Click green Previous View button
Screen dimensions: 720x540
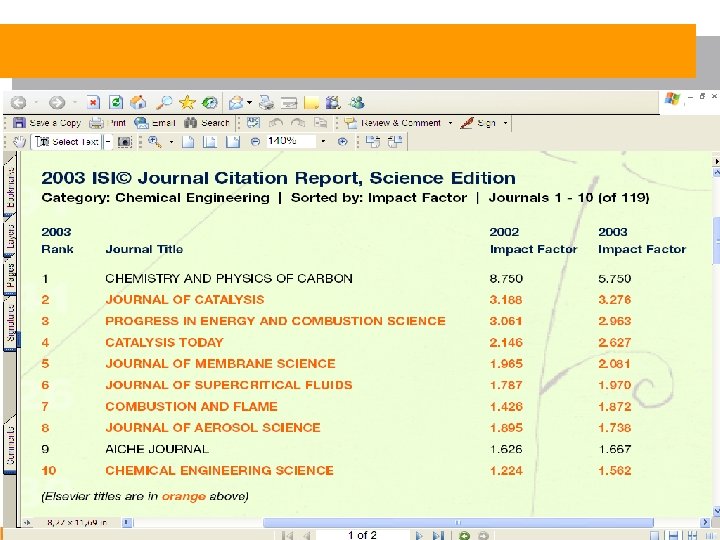click(x=464, y=535)
